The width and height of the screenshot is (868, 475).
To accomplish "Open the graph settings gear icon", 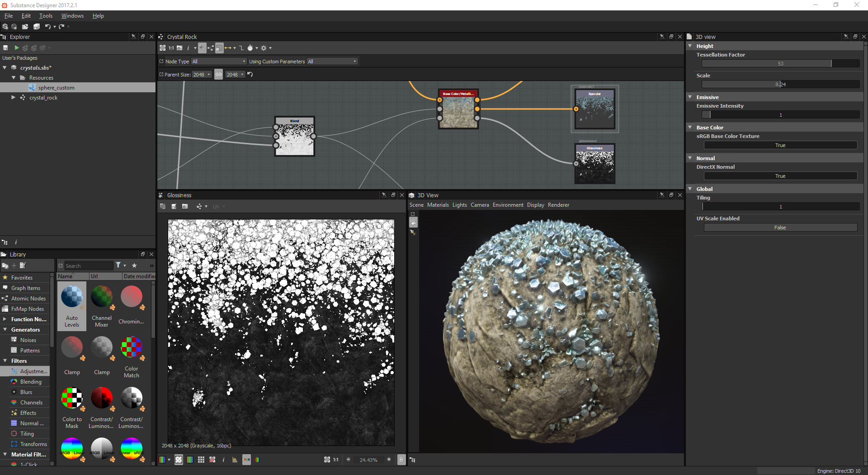I will (x=264, y=47).
